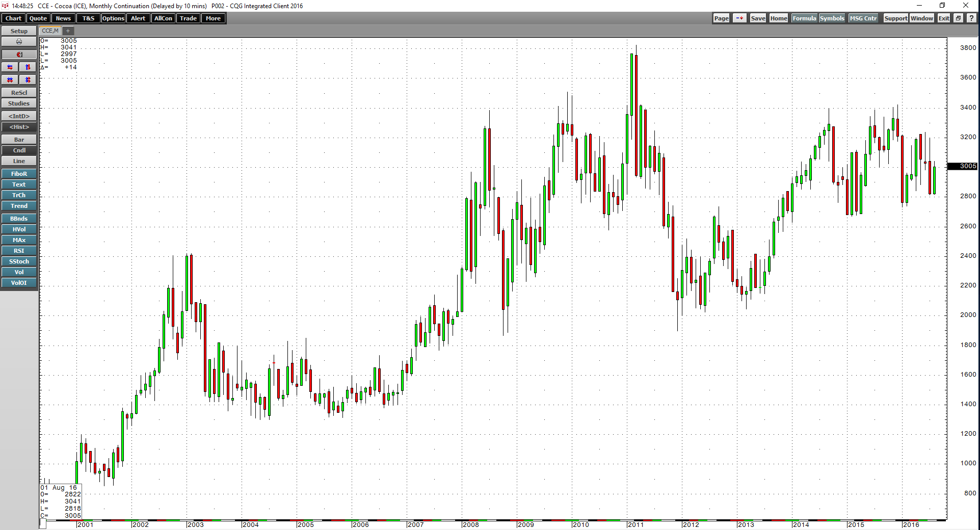The image size is (980, 530).
Task: Click the AllCon button
Action: [x=163, y=18]
